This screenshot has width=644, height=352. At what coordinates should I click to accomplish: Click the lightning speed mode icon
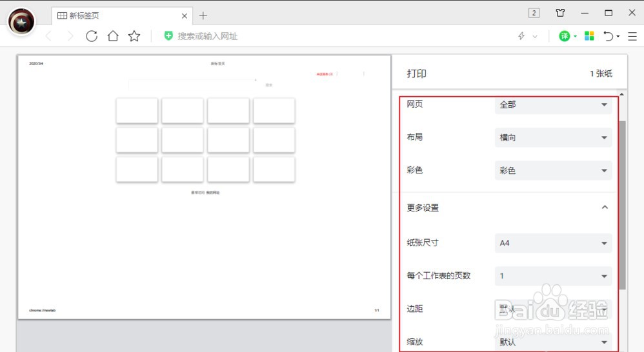click(x=521, y=36)
